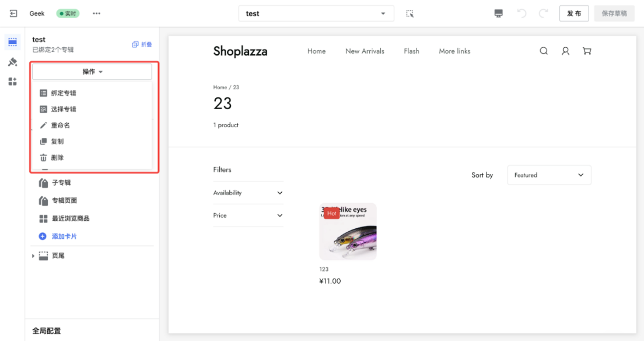
Task: Click the 发布 publish button
Action: pos(574,13)
